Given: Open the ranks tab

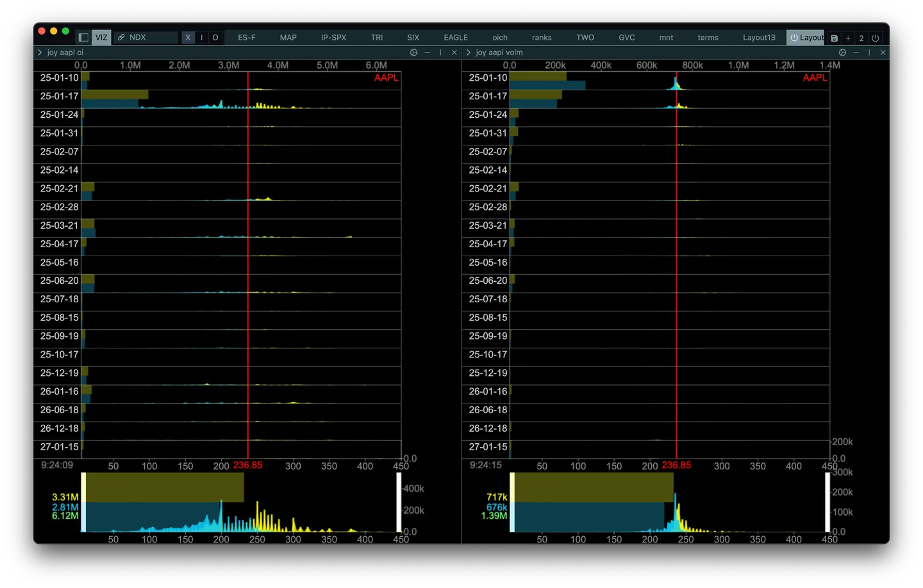Looking at the screenshot, I should 542,38.
